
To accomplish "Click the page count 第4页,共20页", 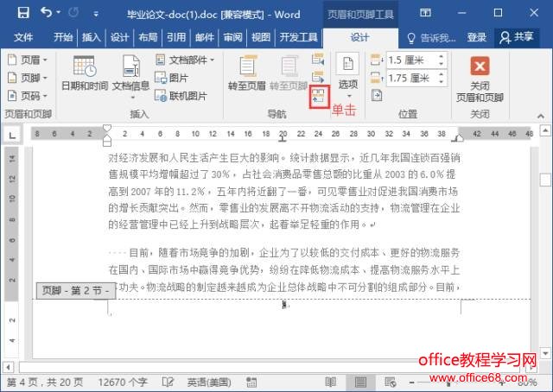I will [x=45, y=383].
